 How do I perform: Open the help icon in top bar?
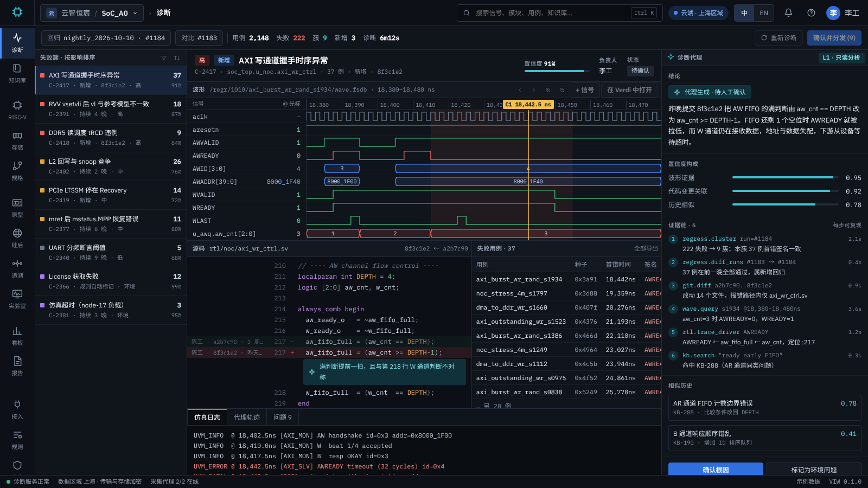[811, 12]
